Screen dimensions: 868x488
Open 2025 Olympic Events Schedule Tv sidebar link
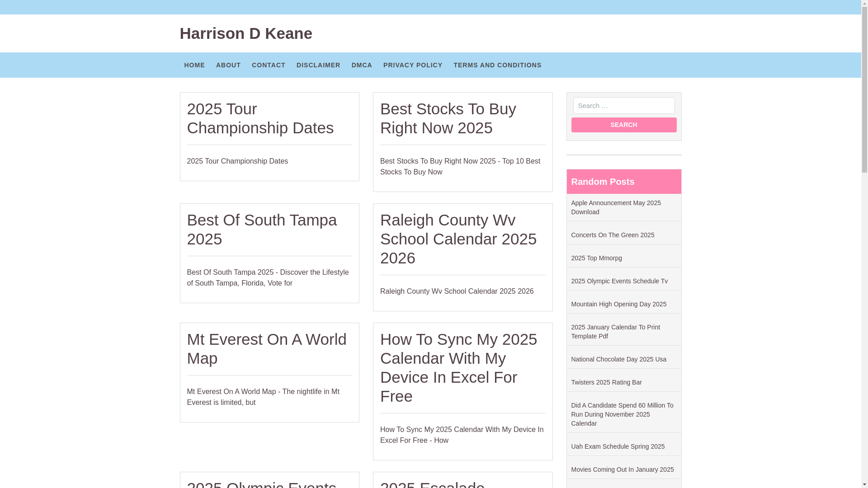click(619, 281)
